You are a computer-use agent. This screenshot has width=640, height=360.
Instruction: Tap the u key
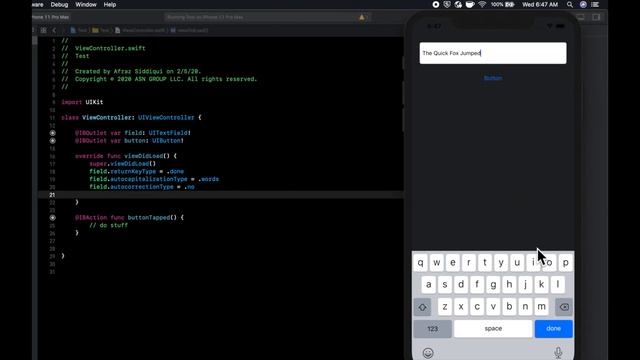[x=517, y=263]
